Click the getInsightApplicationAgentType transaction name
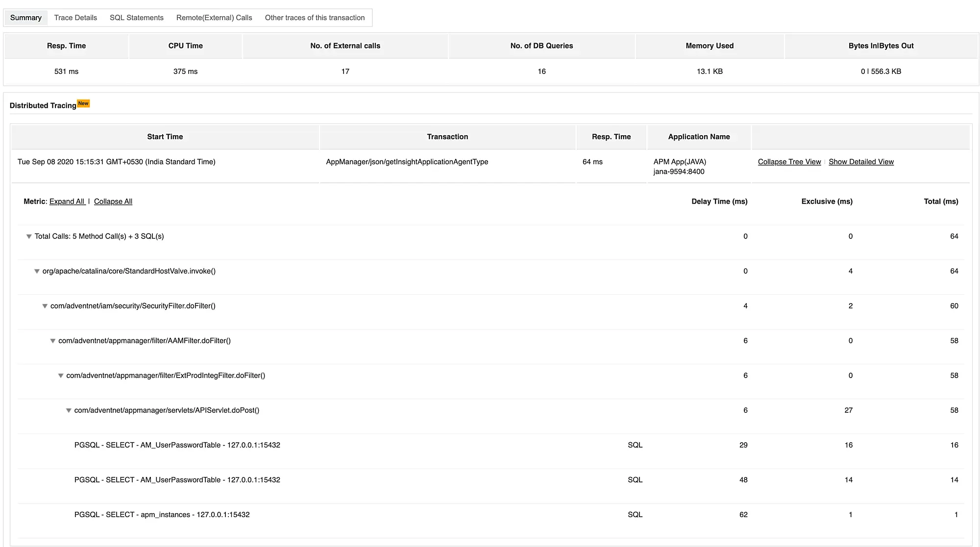The image size is (980, 547). 407,162
